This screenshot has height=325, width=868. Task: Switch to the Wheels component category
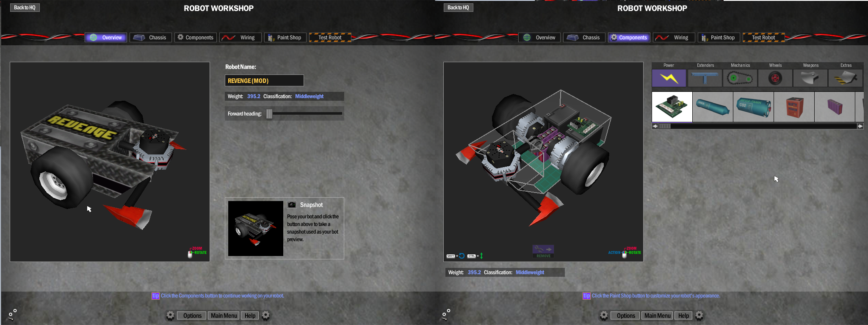[775, 78]
